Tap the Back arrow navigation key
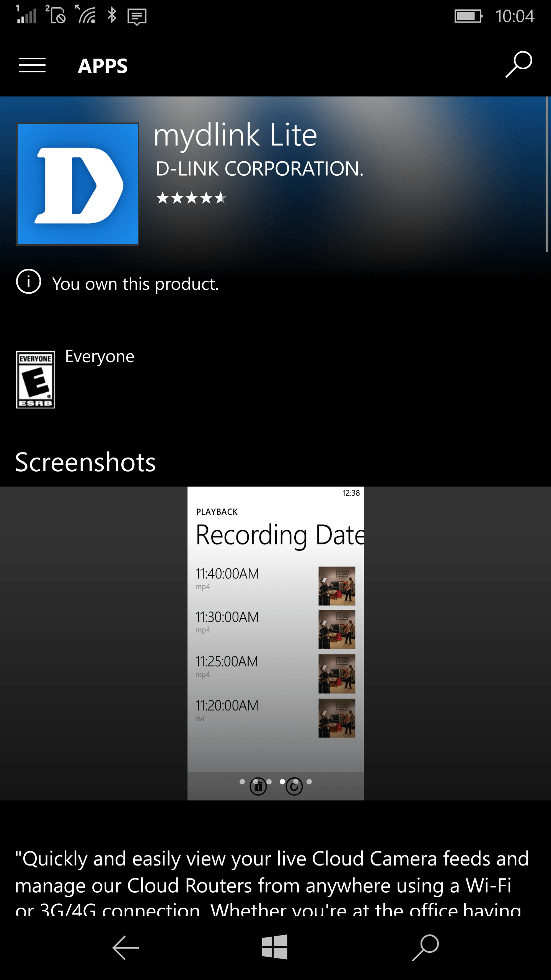The height and width of the screenshot is (980, 551). 126,948
